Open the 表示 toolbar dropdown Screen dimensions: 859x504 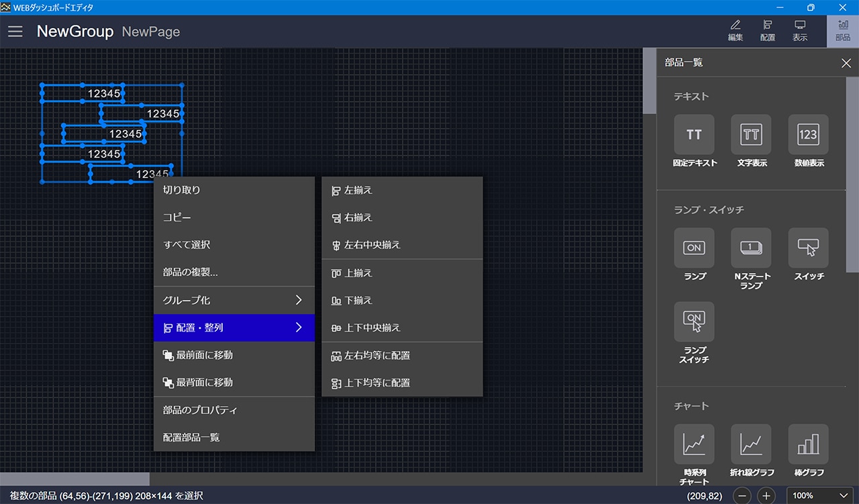pos(800,31)
